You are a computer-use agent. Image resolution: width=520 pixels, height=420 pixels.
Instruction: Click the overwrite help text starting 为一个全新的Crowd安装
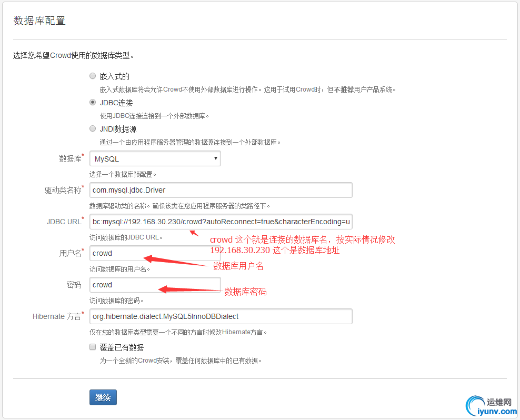[181, 361]
